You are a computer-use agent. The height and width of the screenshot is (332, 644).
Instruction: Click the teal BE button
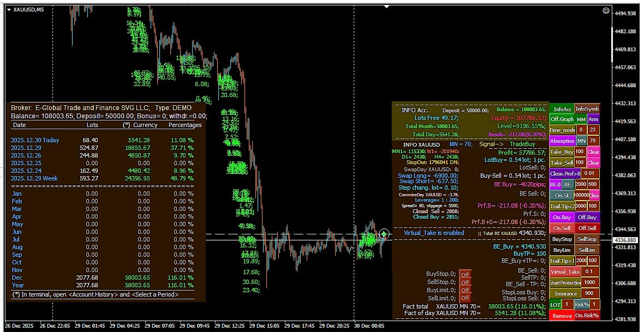tap(568, 184)
